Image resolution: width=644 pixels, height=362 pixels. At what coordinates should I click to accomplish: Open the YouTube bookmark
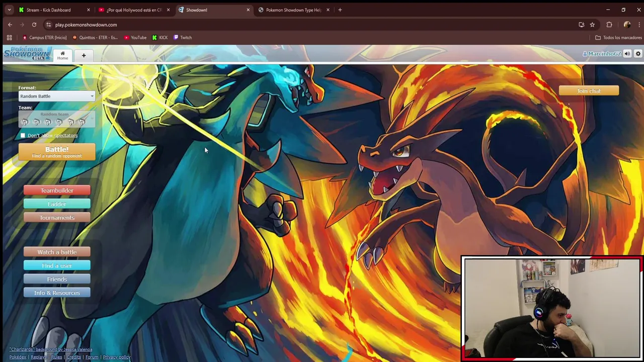(x=135, y=37)
